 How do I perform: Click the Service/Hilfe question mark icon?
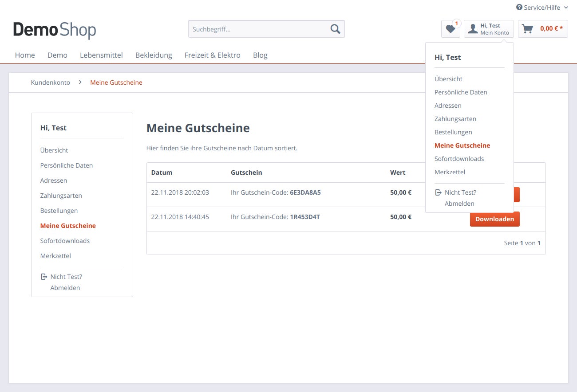[x=519, y=8]
